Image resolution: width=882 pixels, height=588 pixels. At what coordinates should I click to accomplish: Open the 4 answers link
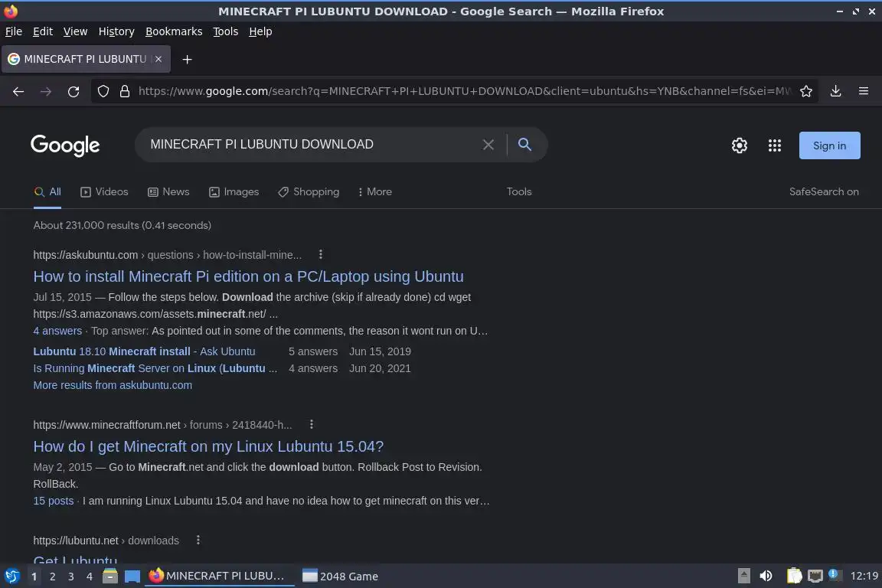pyautogui.click(x=57, y=331)
